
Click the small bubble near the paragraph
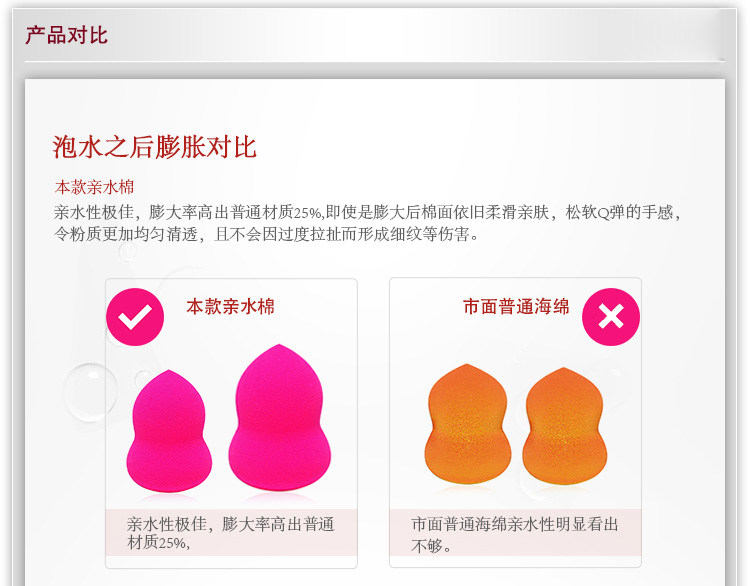click(128, 251)
